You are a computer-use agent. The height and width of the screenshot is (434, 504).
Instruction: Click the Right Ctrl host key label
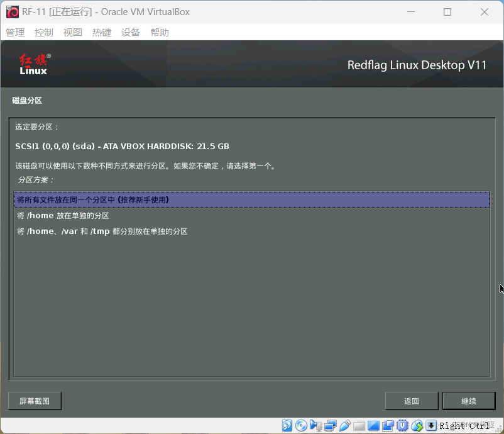(x=464, y=426)
